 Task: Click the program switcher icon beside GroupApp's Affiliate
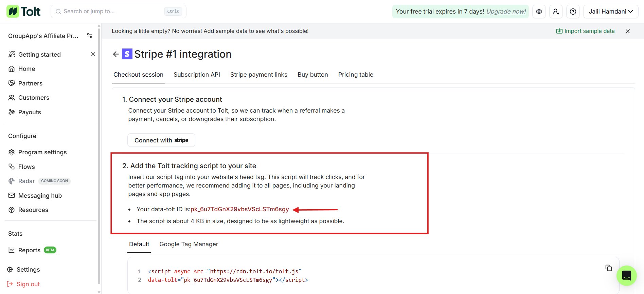click(90, 36)
